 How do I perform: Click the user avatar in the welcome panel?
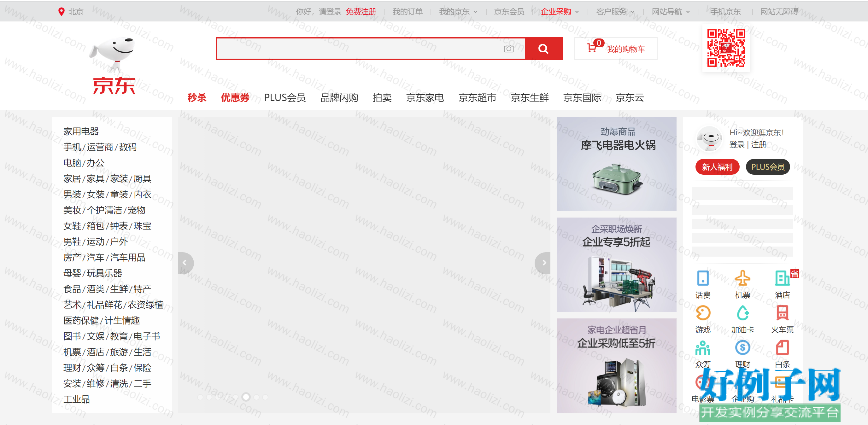tap(709, 139)
